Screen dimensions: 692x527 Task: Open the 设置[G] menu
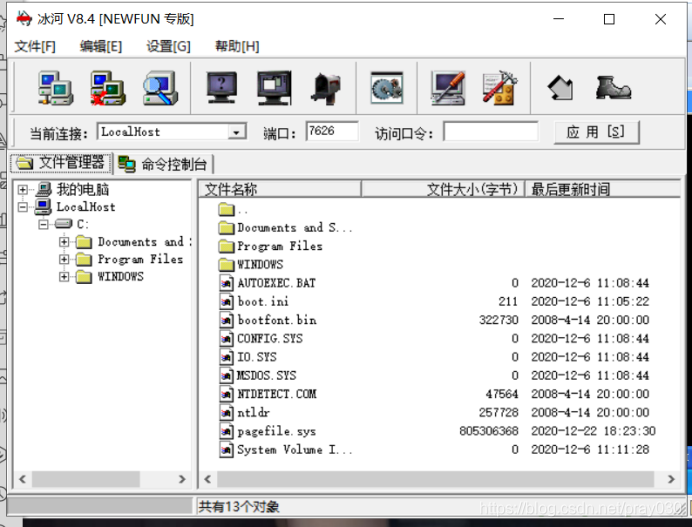168,46
